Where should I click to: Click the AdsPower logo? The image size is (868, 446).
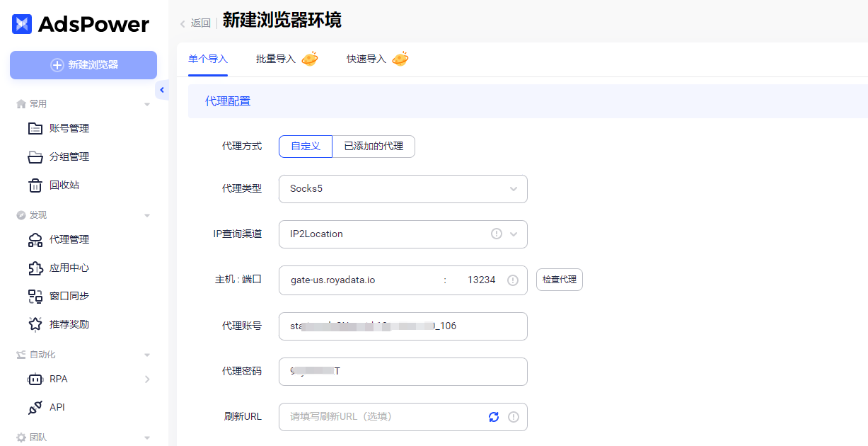81,24
